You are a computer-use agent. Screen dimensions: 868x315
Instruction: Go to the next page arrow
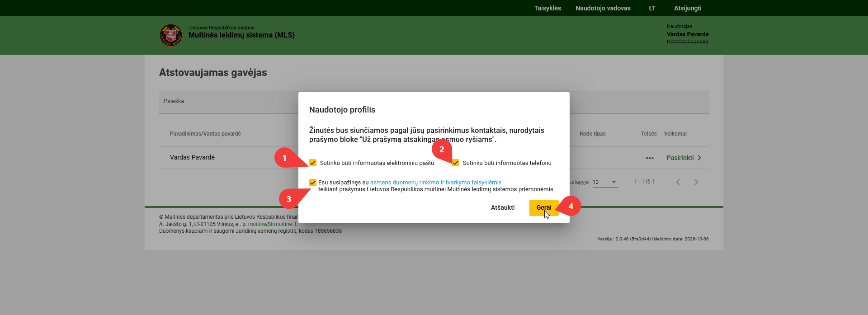696,182
